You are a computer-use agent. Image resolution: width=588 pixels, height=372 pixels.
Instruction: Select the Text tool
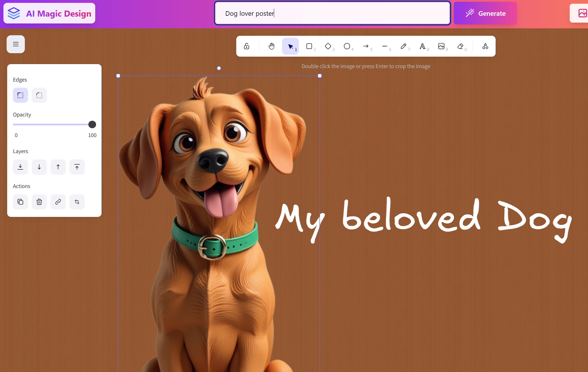point(422,46)
